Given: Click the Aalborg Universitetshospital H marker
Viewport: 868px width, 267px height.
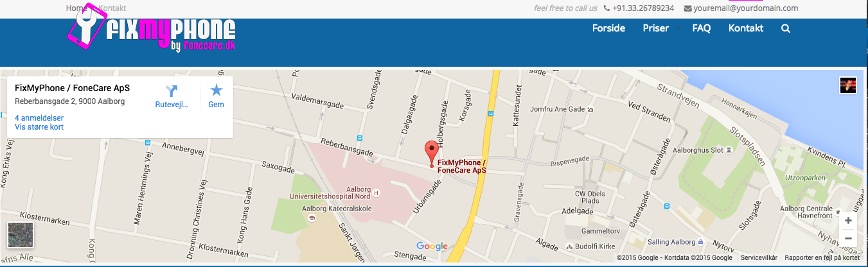Looking at the screenshot, I should [x=376, y=193].
